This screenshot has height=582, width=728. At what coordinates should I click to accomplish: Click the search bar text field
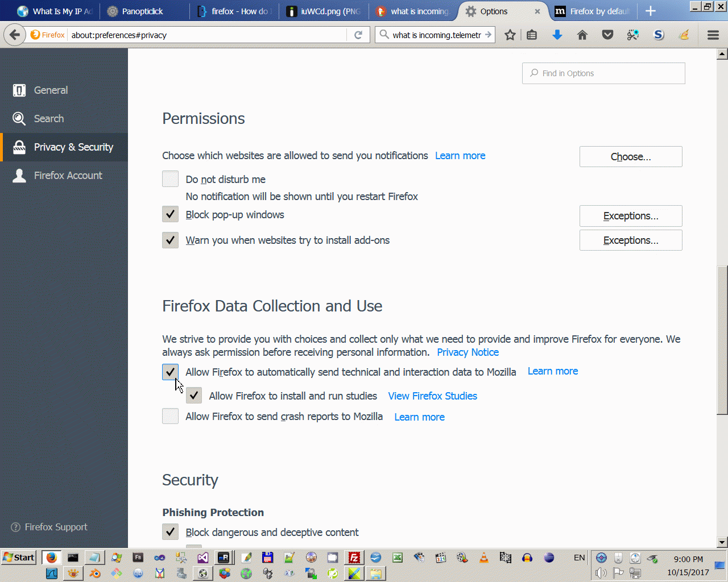(436, 35)
